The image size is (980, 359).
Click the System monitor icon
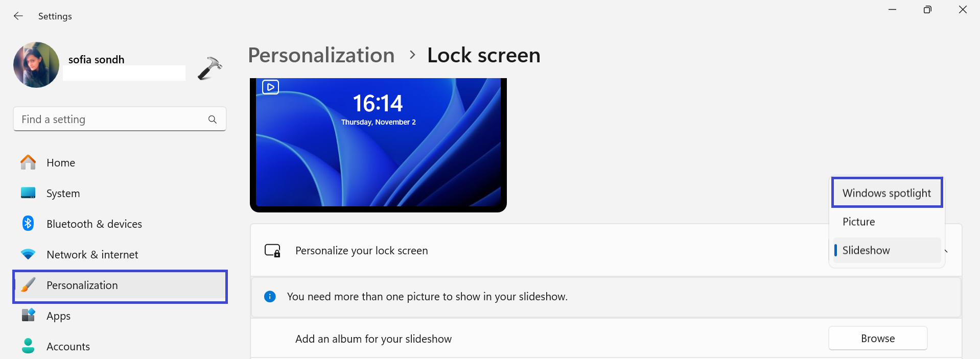click(28, 193)
